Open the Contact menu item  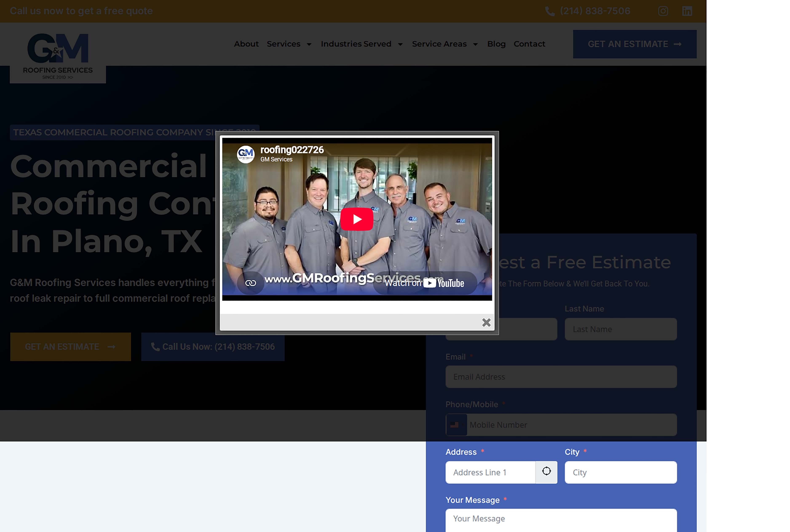(529, 44)
